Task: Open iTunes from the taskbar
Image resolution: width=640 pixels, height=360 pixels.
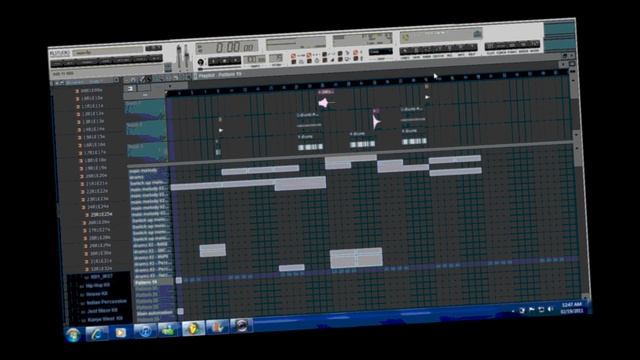Action: [x=145, y=331]
